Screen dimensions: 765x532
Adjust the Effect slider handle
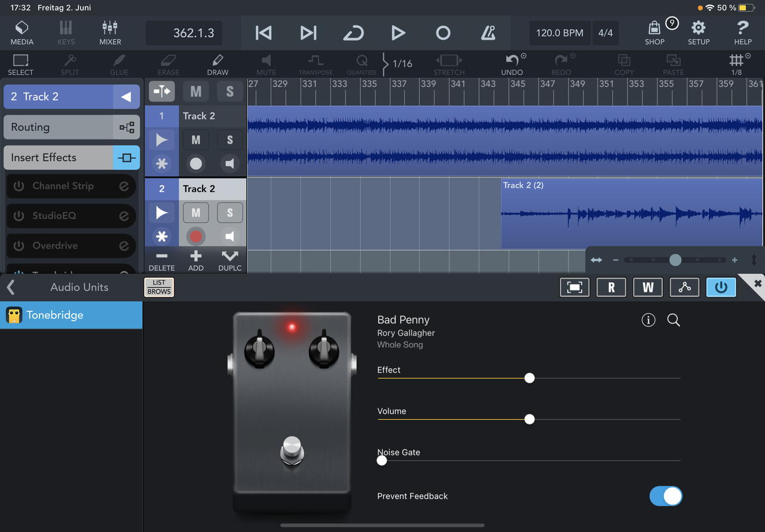coord(530,378)
